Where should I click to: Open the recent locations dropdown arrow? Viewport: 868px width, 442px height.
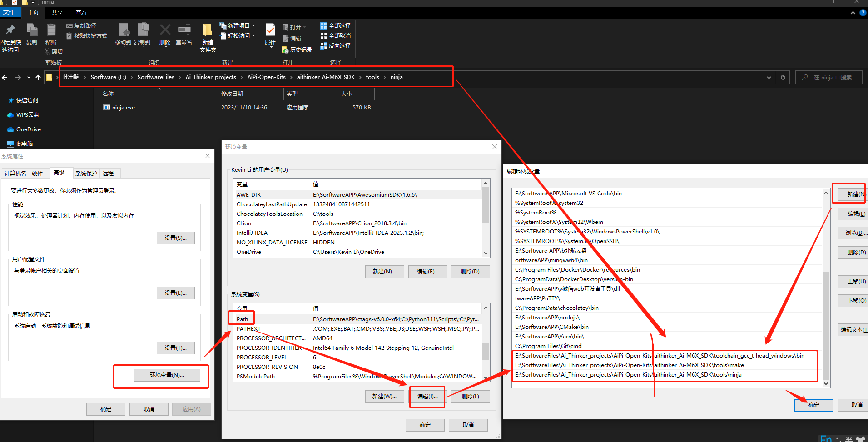pyautogui.click(x=29, y=78)
